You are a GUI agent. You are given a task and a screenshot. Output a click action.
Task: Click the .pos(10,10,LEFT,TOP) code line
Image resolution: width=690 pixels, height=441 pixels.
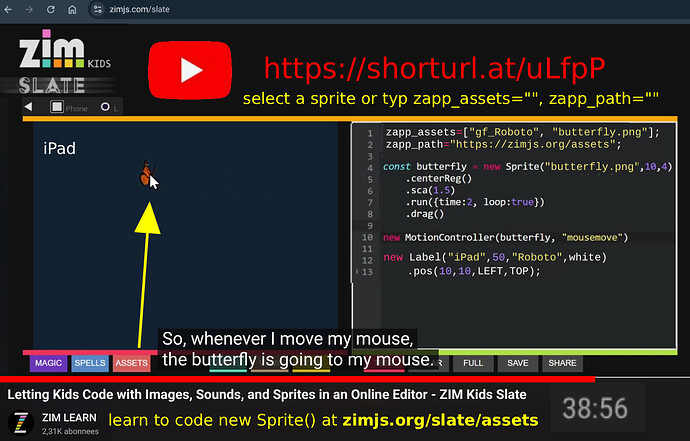click(474, 271)
